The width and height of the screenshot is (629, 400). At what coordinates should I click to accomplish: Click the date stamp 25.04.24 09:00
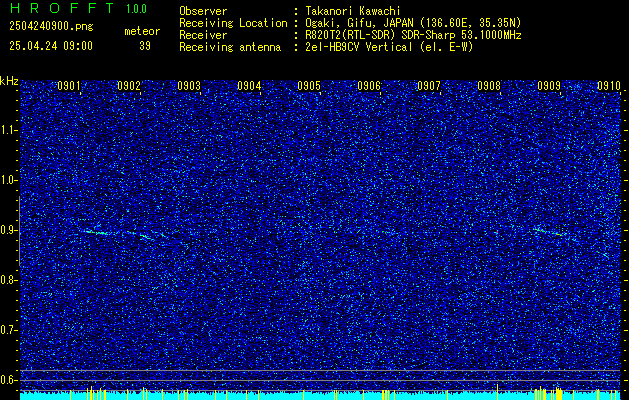pos(51,46)
